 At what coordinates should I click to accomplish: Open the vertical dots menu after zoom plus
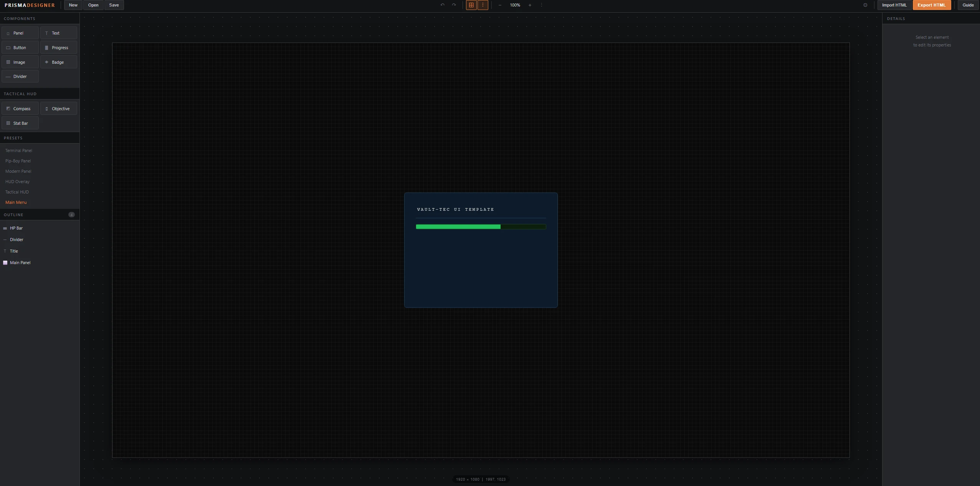click(x=541, y=5)
